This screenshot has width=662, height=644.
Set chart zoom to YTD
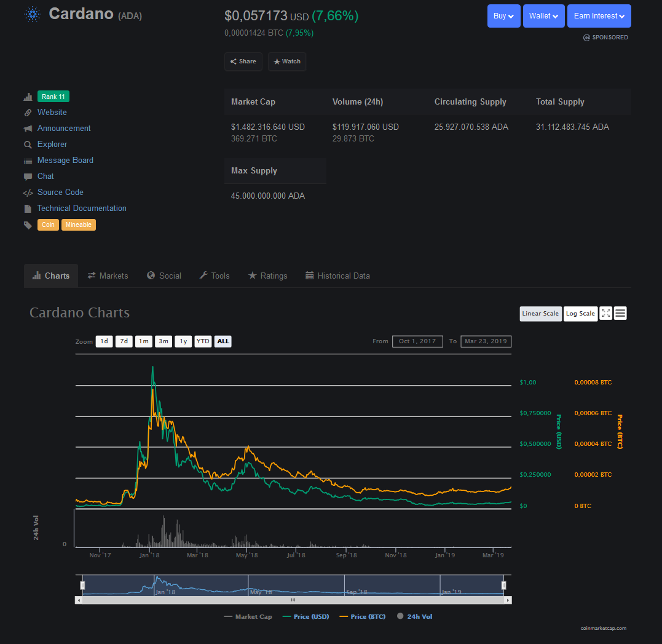coord(203,341)
